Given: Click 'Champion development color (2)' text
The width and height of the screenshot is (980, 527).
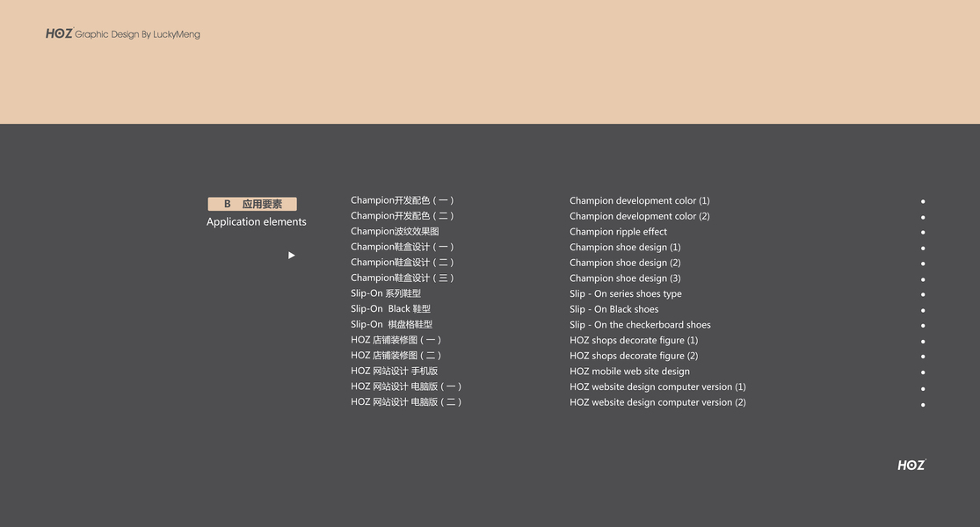Looking at the screenshot, I should [x=639, y=217].
